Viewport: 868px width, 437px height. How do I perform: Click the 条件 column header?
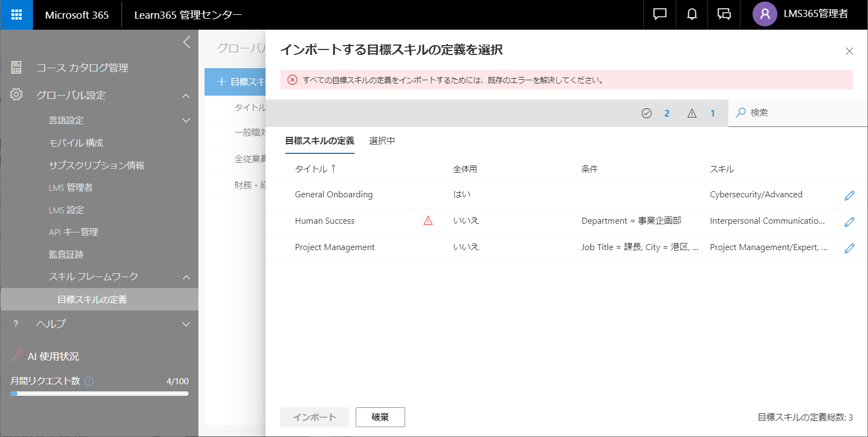coord(589,169)
